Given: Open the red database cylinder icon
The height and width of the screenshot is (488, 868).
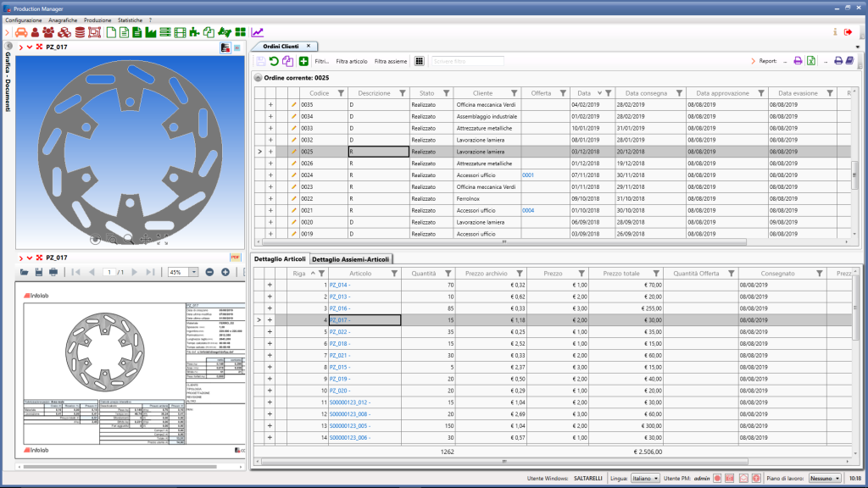Looking at the screenshot, I should pyautogui.click(x=80, y=33).
